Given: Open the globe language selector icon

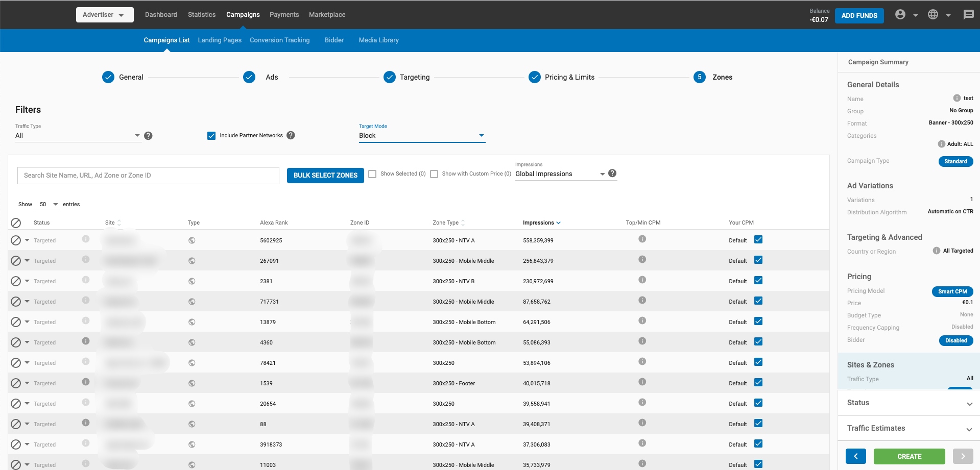Looking at the screenshot, I should tap(933, 15).
